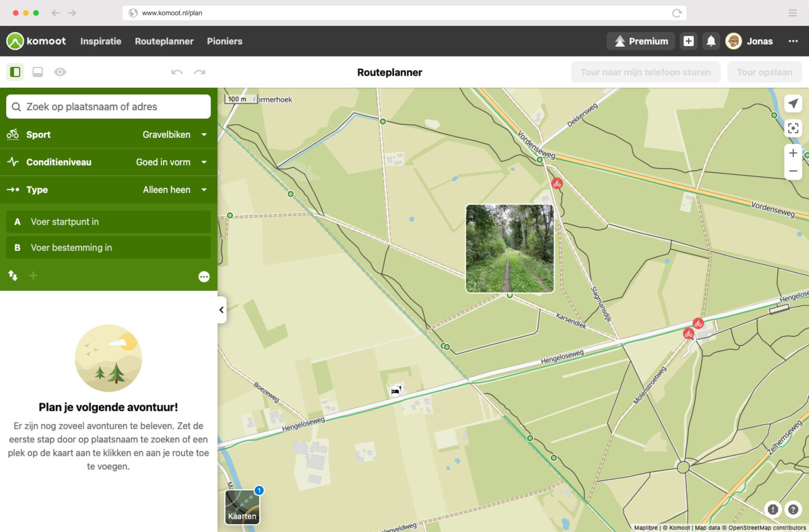Click the focus route icon on the map
Viewport: 809px width, 532px height.
[x=793, y=127]
